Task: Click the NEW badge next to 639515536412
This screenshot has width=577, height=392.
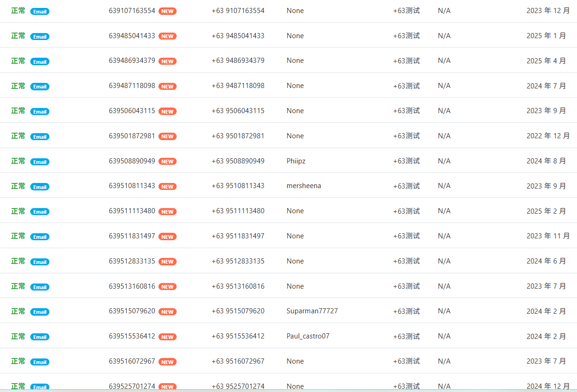Action: coord(167,337)
